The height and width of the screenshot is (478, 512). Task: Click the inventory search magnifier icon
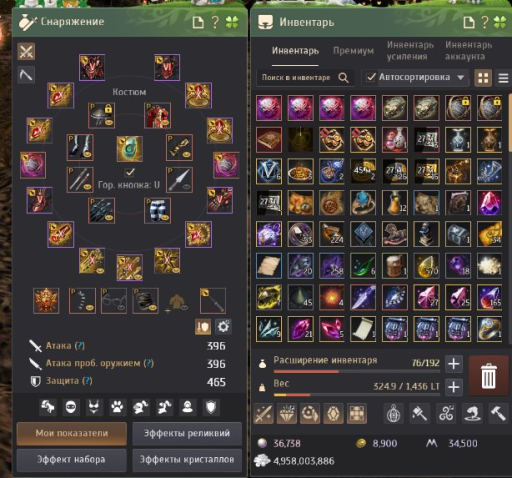click(343, 78)
